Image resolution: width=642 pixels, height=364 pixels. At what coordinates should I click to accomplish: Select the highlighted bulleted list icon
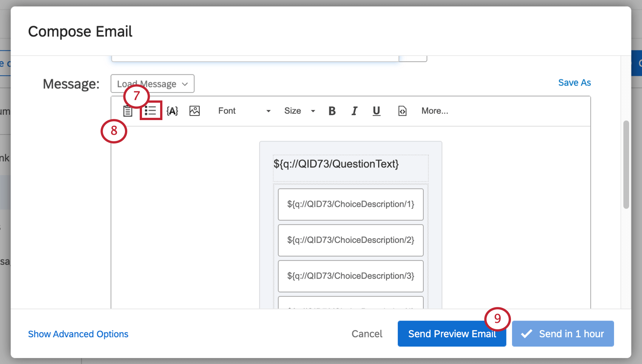pyautogui.click(x=151, y=111)
